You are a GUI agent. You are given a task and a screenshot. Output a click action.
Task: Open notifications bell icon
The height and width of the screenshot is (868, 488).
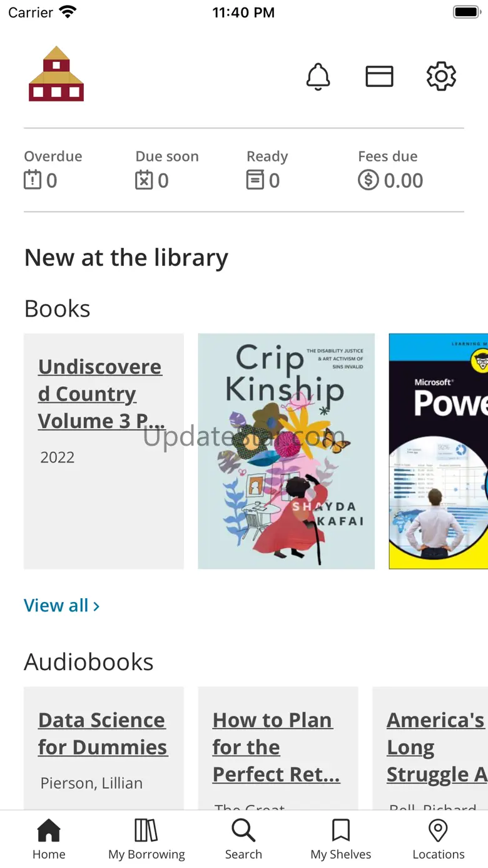[318, 76]
